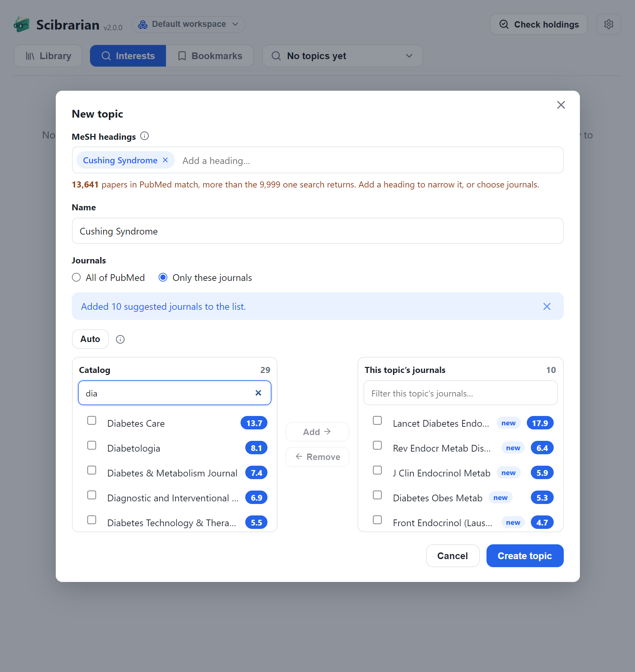Open Check holdings
The width and height of the screenshot is (635, 672).
(539, 25)
